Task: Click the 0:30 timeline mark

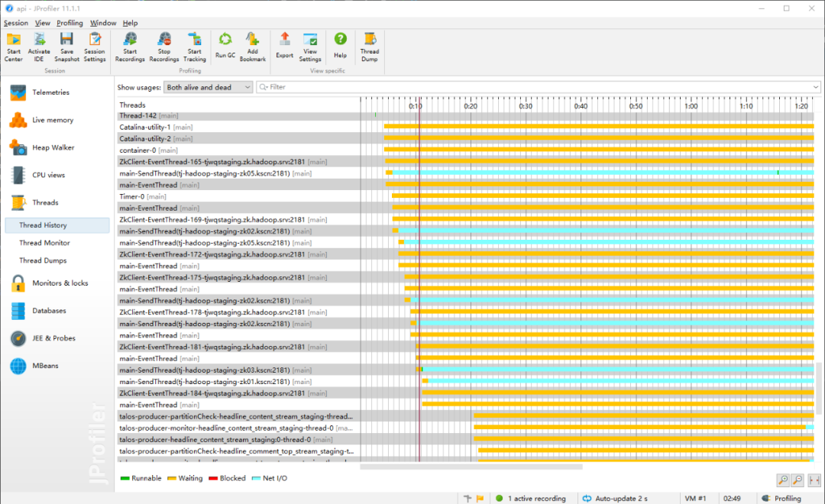Action: coord(526,106)
